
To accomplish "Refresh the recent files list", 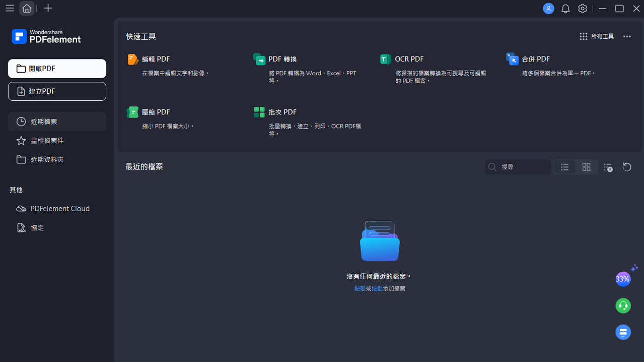I will click(x=627, y=167).
